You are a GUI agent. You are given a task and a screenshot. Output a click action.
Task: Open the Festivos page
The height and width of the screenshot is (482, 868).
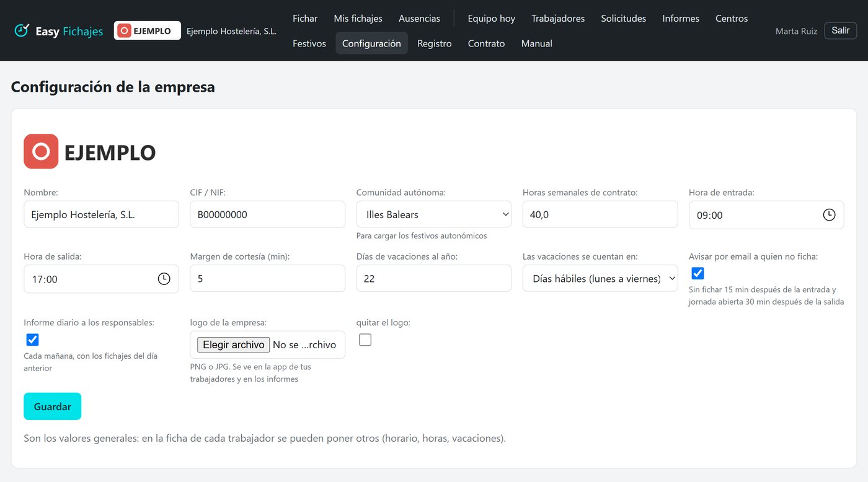(x=309, y=43)
